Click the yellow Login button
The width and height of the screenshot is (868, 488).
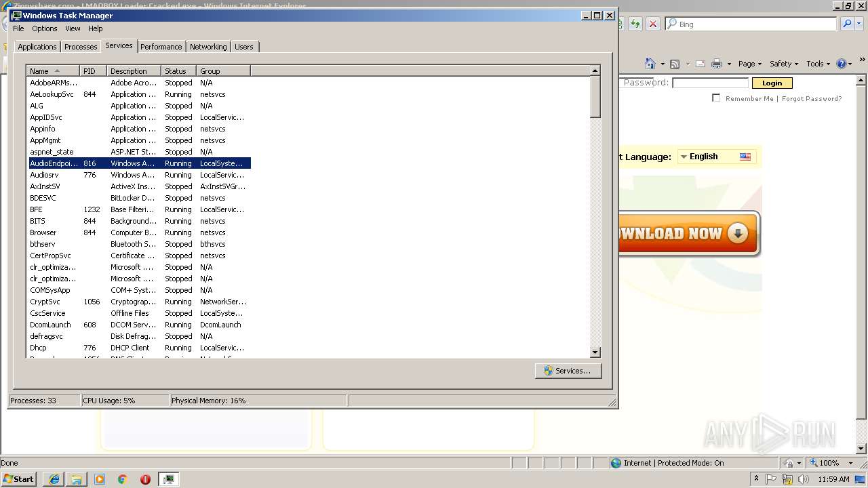(772, 83)
